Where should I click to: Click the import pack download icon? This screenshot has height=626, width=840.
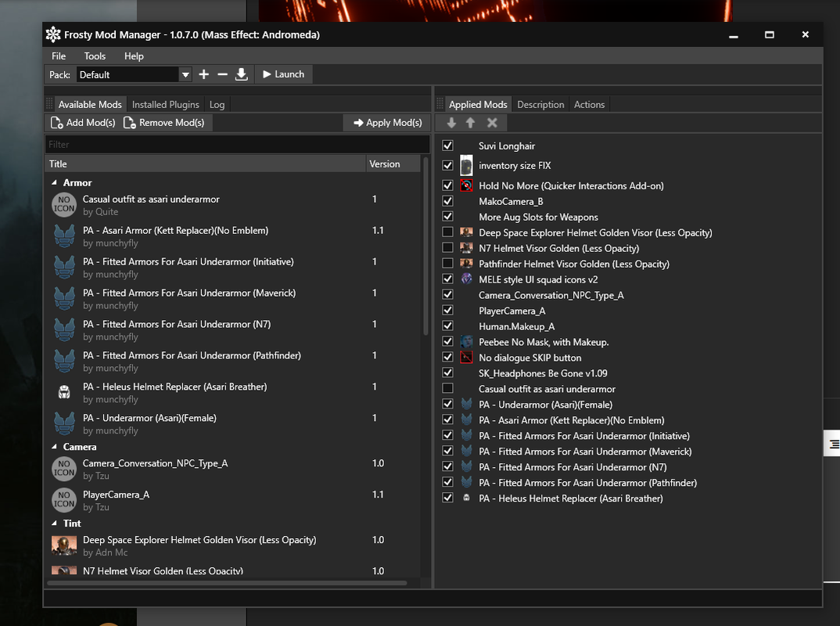click(x=242, y=74)
